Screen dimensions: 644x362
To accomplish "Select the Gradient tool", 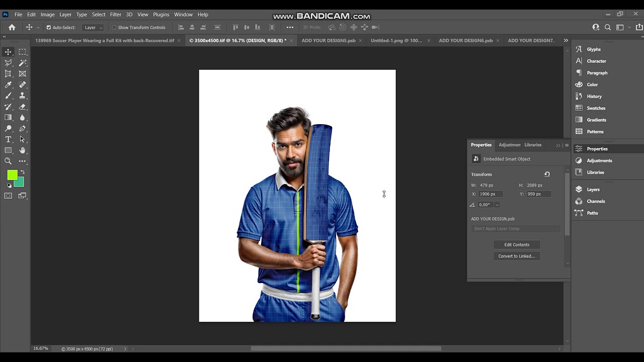I will tap(8, 118).
